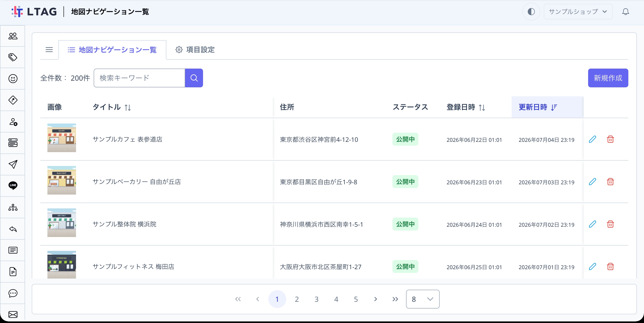Click the chat bubble sidebar icon
Screen dimensions: 644x323
13,293
